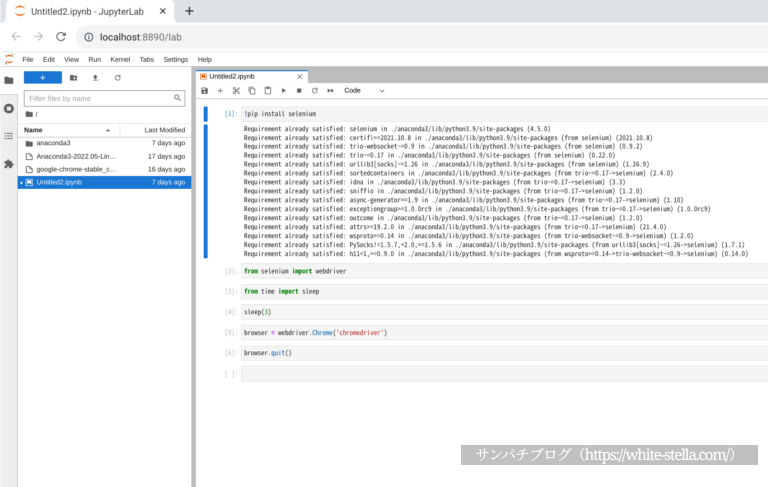Open Running Terminals and Kernels sidebar
768x487 pixels.
point(9,108)
